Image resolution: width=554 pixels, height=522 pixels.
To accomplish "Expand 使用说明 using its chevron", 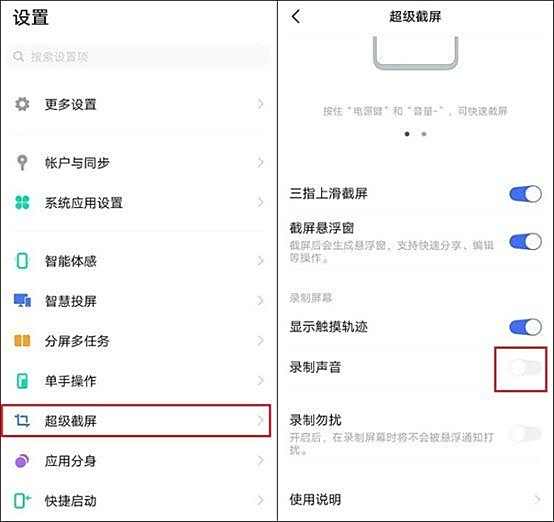I will tap(537, 499).
